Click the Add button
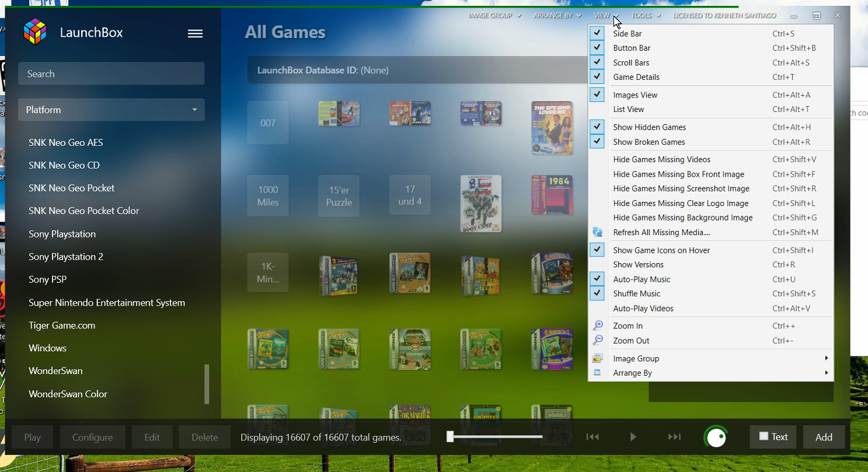 coord(824,437)
